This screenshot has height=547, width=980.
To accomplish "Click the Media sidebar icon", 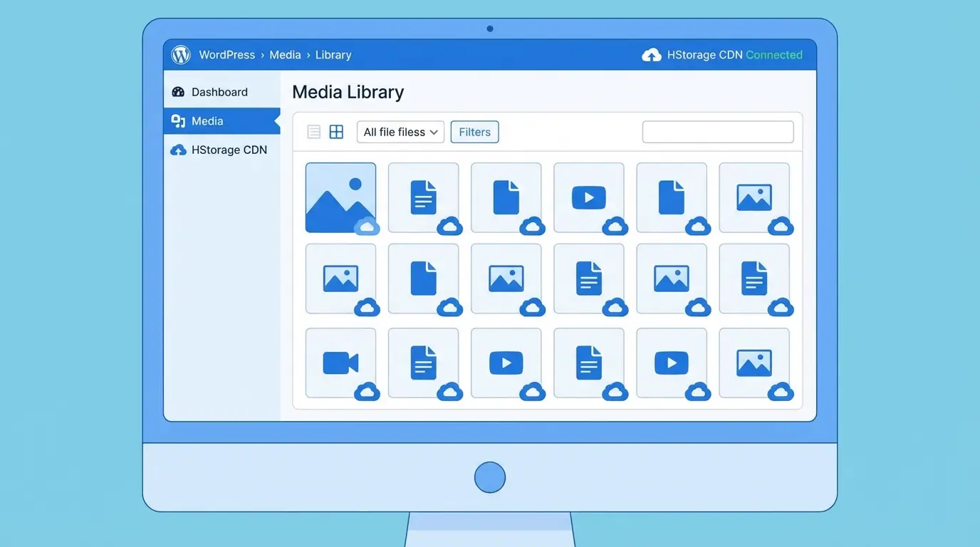I will (177, 120).
